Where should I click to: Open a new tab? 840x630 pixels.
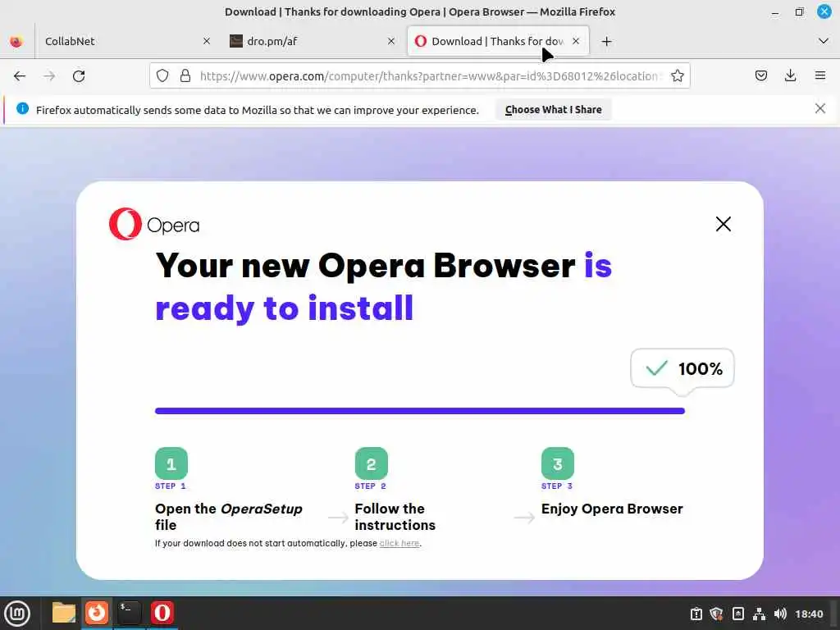606,41
